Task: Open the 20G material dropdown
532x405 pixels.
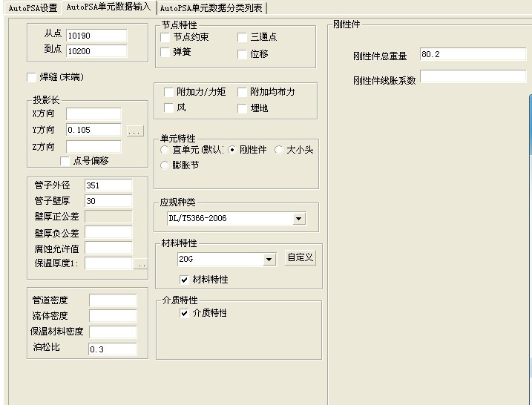Action: [269, 260]
